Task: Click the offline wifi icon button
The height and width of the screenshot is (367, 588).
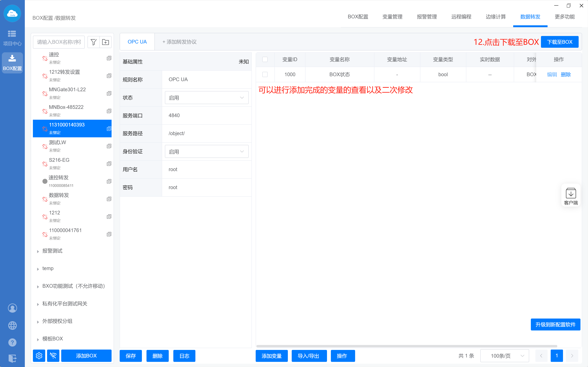Action: (x=53, y=356)
